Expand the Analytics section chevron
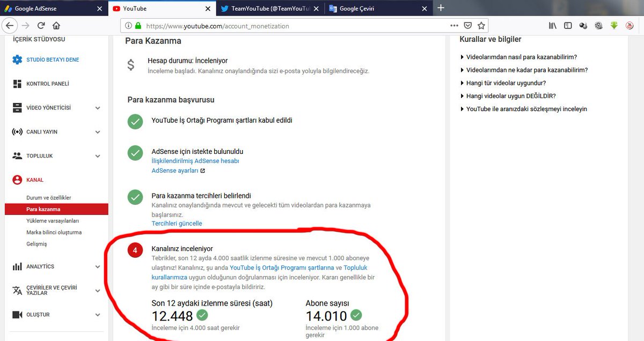 pyautogui.click(x=98, y=266)
